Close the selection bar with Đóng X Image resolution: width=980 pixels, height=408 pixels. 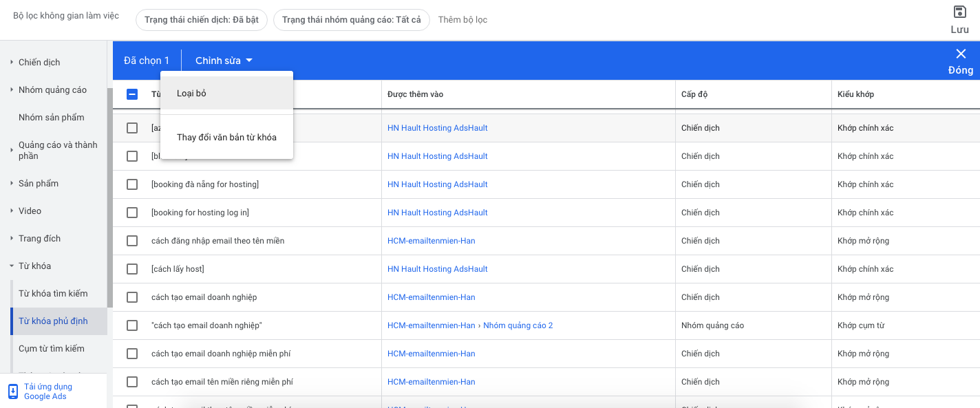961,61
